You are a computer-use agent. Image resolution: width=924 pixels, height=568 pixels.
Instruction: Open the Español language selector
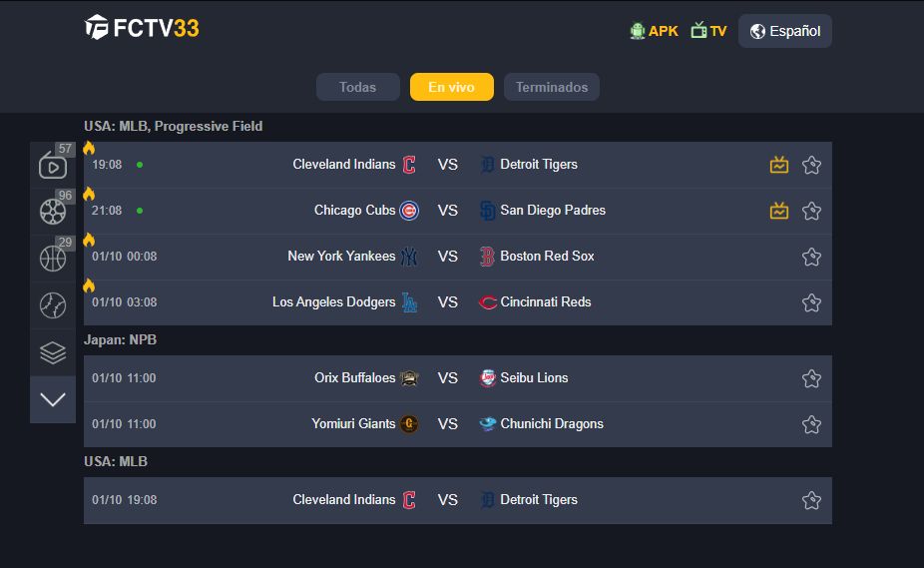(785, 31)
